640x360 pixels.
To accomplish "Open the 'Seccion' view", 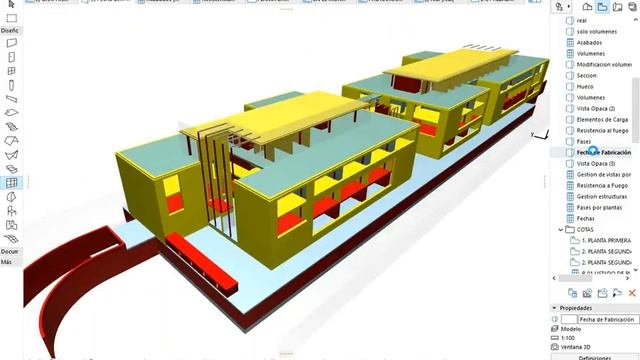I will 586,76.
